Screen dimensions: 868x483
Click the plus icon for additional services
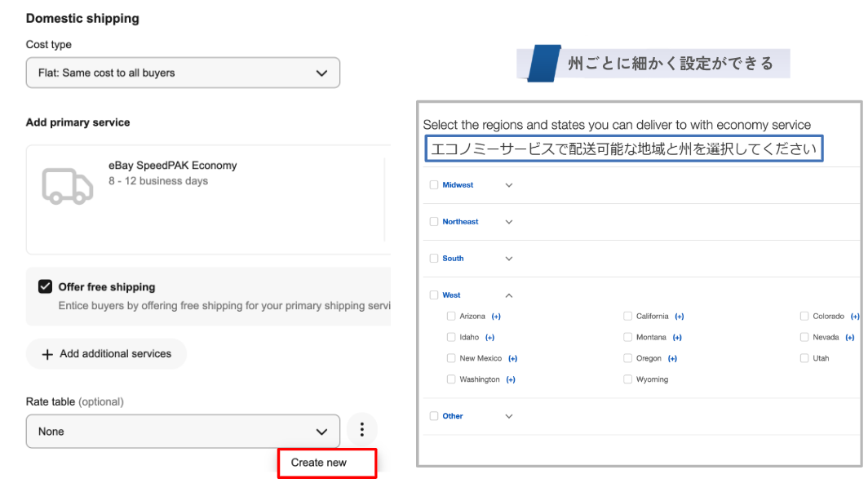pos(46,354)
